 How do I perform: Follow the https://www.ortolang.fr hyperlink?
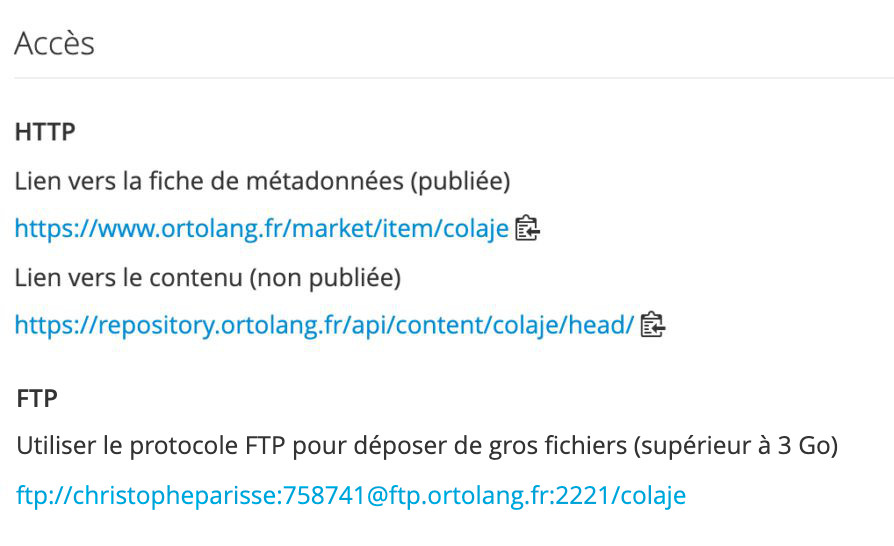[x=261, y=229]
